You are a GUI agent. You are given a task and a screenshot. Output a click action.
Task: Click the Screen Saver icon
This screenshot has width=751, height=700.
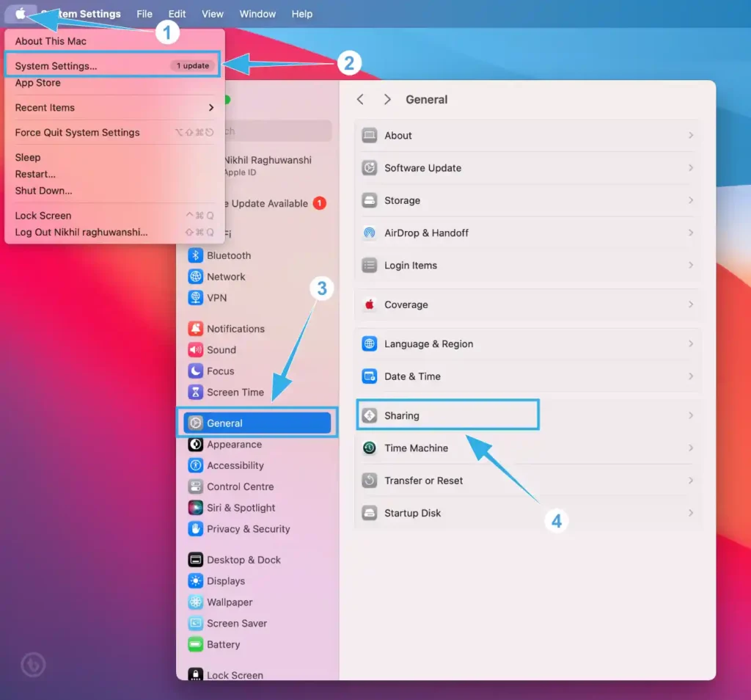[x=195, y=623]
